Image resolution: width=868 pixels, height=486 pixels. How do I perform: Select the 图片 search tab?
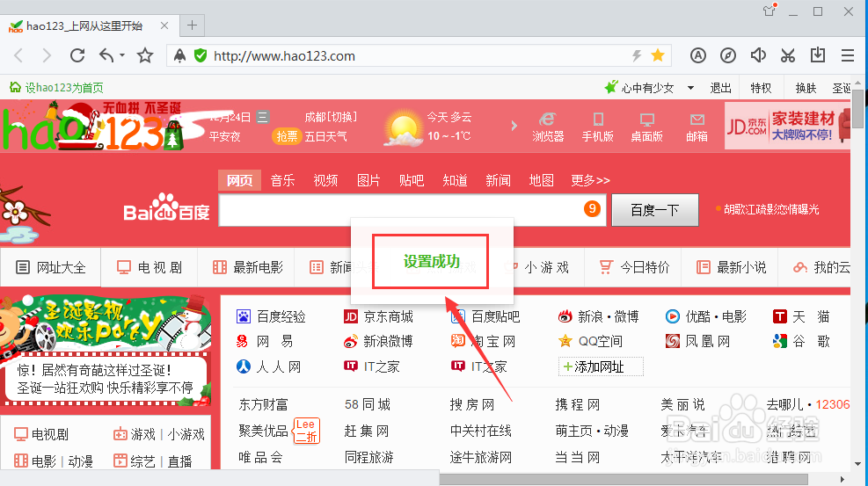click(x=368, y=180)
